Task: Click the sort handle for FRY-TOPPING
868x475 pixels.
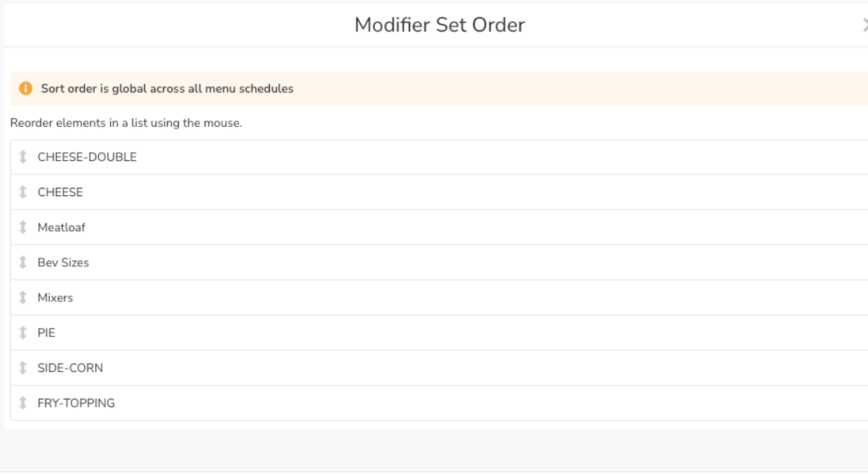Action: tap(22, 403)
